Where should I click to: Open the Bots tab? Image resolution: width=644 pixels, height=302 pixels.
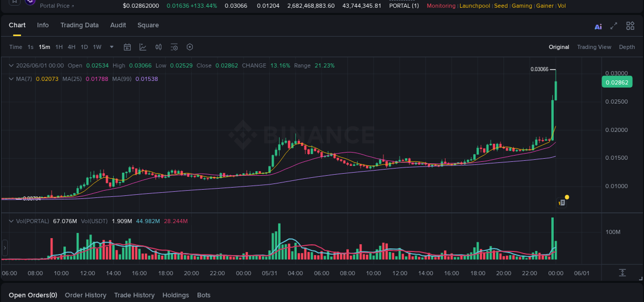pyautogui.click(x=204, y=295)
